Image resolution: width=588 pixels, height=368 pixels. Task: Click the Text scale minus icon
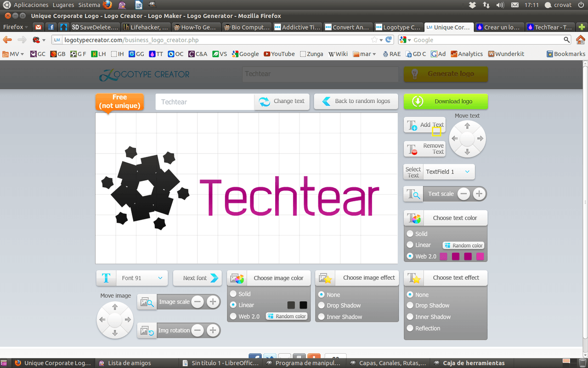click(464, 194)
